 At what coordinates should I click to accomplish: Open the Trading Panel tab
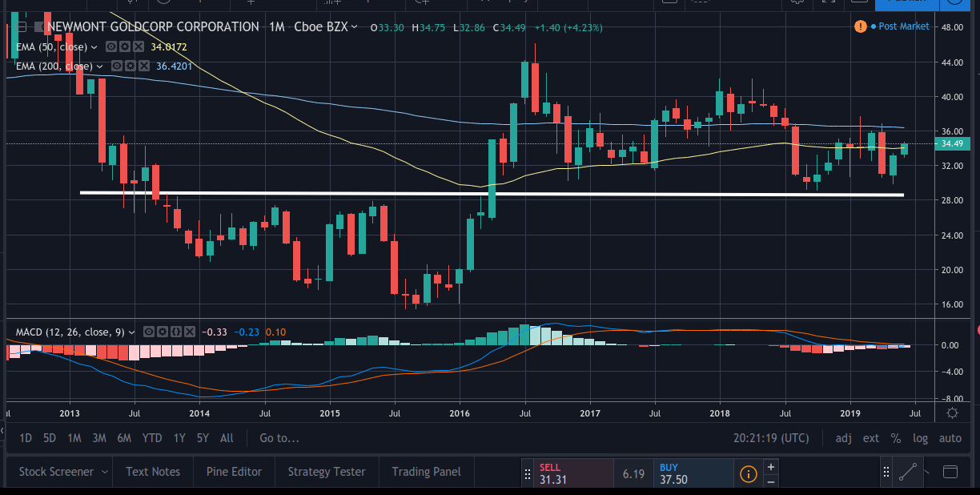point(427,472)
